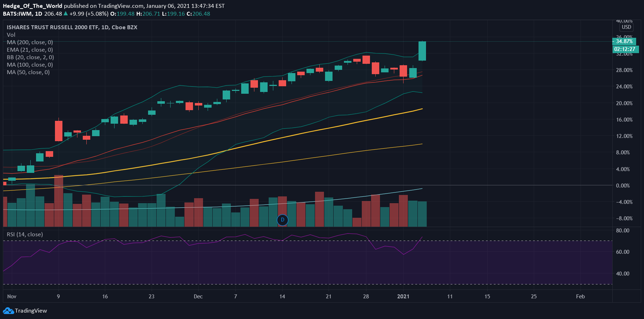Screen dimensions: 644x319
Task: Click the 2021 label on time axis
Action: [403, 296]
